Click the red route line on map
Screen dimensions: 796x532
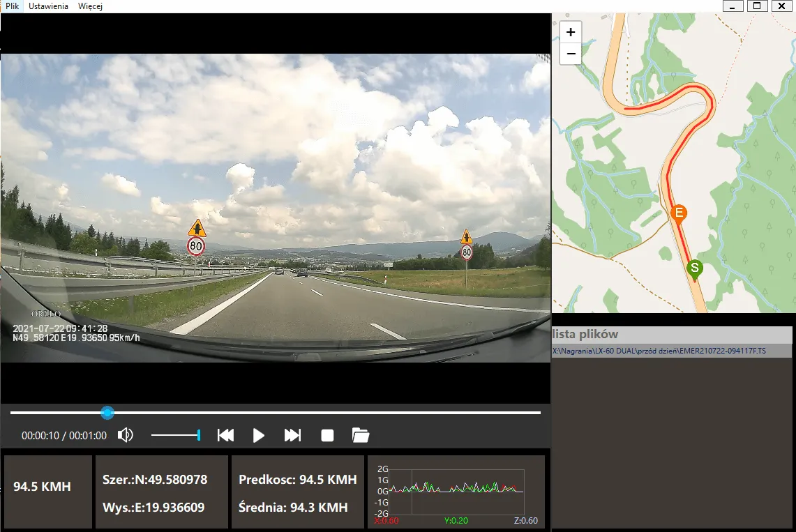(x=668, y=174)
